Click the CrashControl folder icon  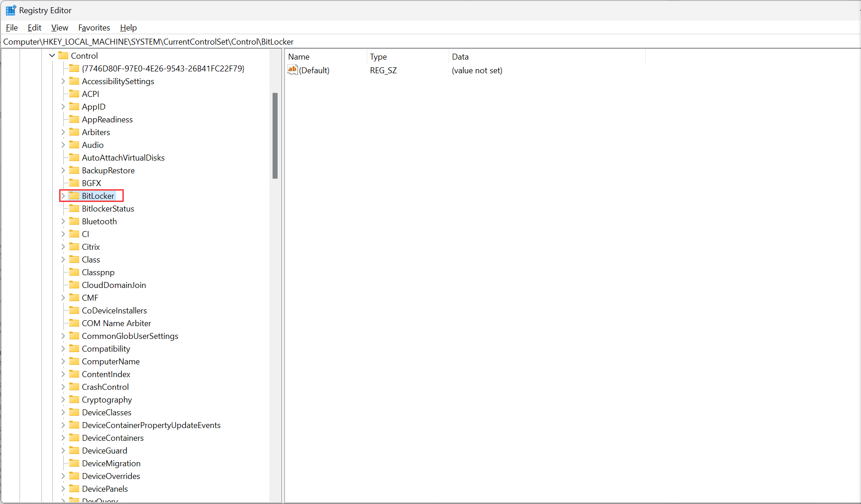(74, 387)
